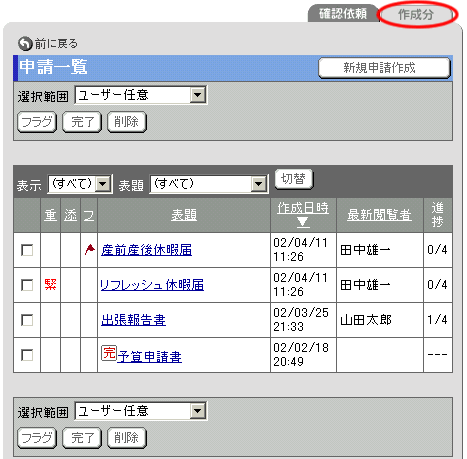Check the box next to 予算申請書
Screen dimensions: 467x459
coord(27,355)
